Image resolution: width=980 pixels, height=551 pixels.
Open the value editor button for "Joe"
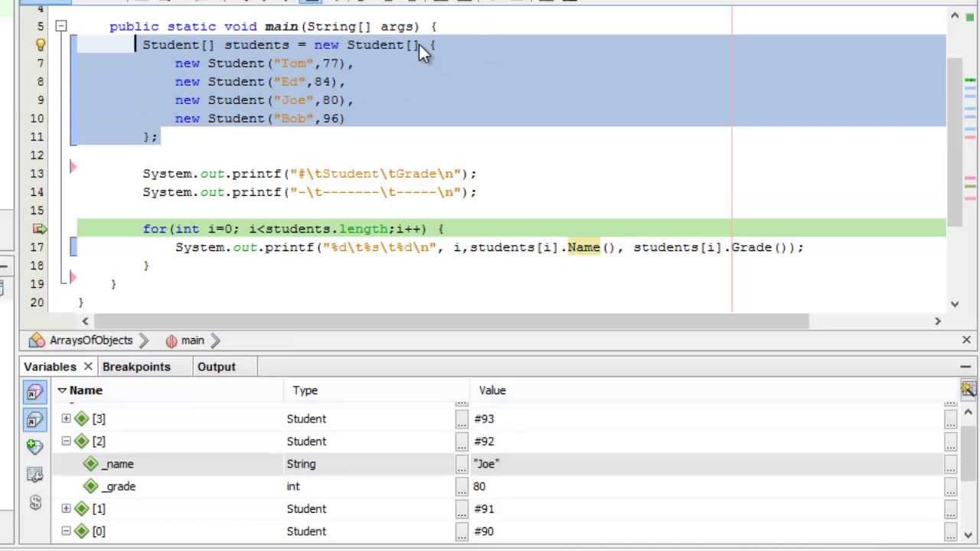950,464
